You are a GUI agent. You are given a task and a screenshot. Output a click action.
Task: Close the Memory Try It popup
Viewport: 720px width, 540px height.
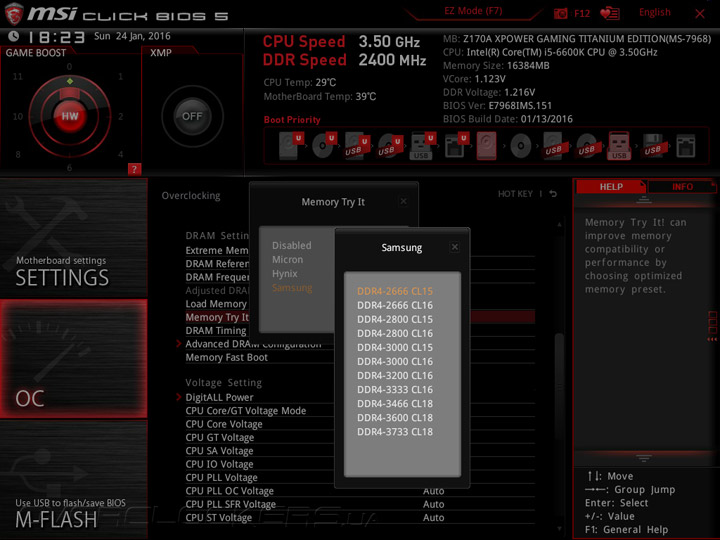coord(403,201)
